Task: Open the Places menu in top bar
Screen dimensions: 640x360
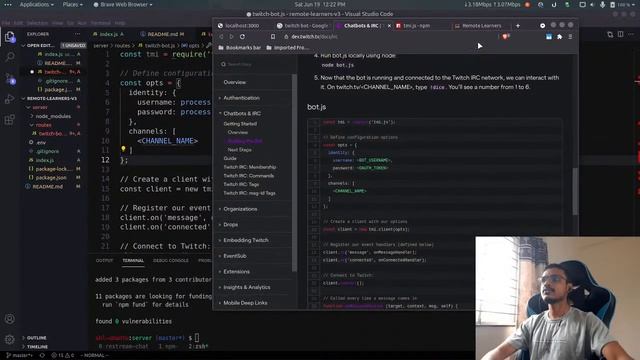Action: point(72,4)
